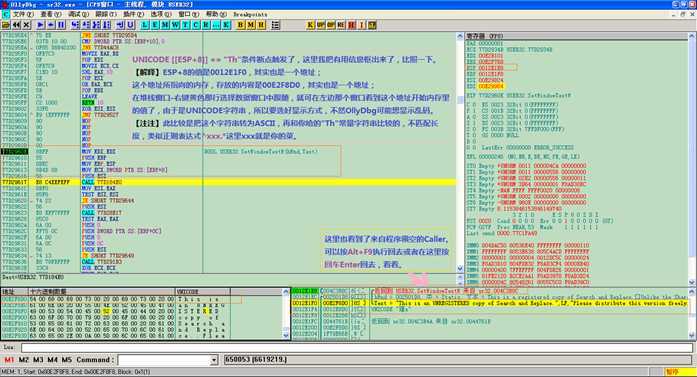Open Windows list with cyan W icon

175,25
